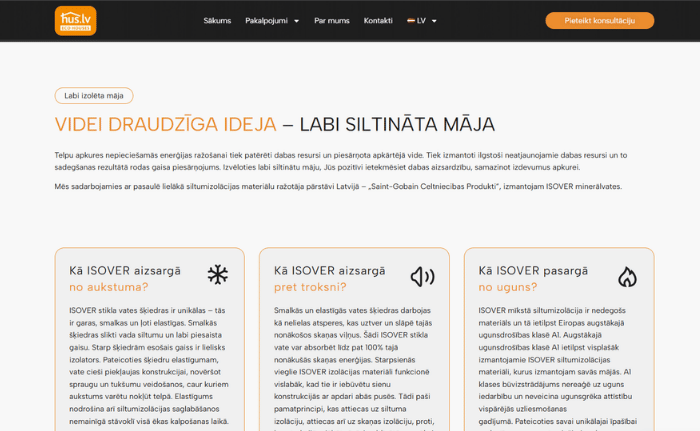Open the Kontakti page
Image resolution: width=700 pixels, height=431 pixels.
coord(378,21)
